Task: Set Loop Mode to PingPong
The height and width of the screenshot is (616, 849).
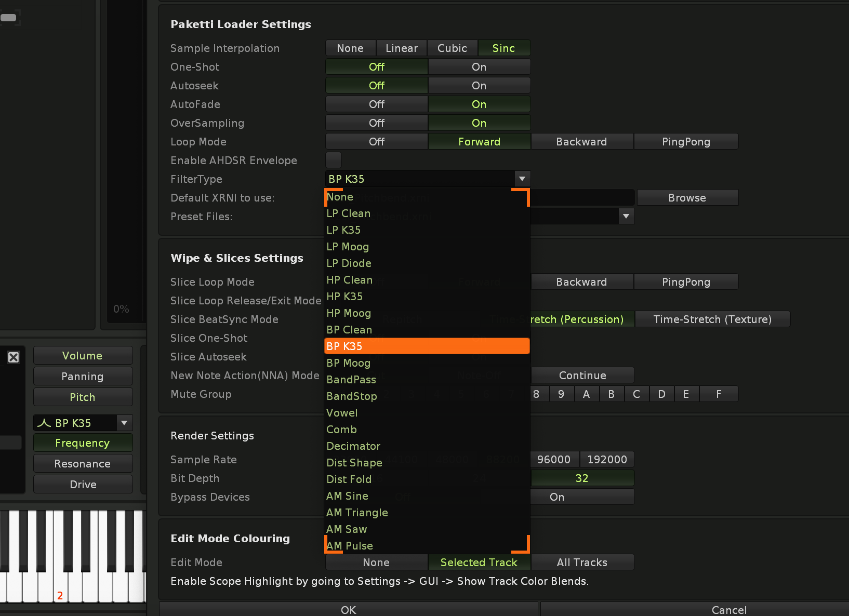Action: 685,142
